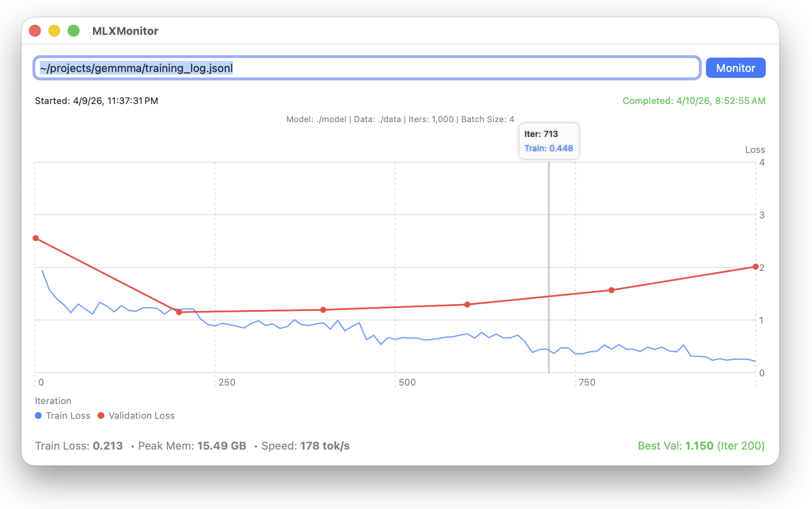
Task: Click the y-axis label 4
Action: click(762, 162)
